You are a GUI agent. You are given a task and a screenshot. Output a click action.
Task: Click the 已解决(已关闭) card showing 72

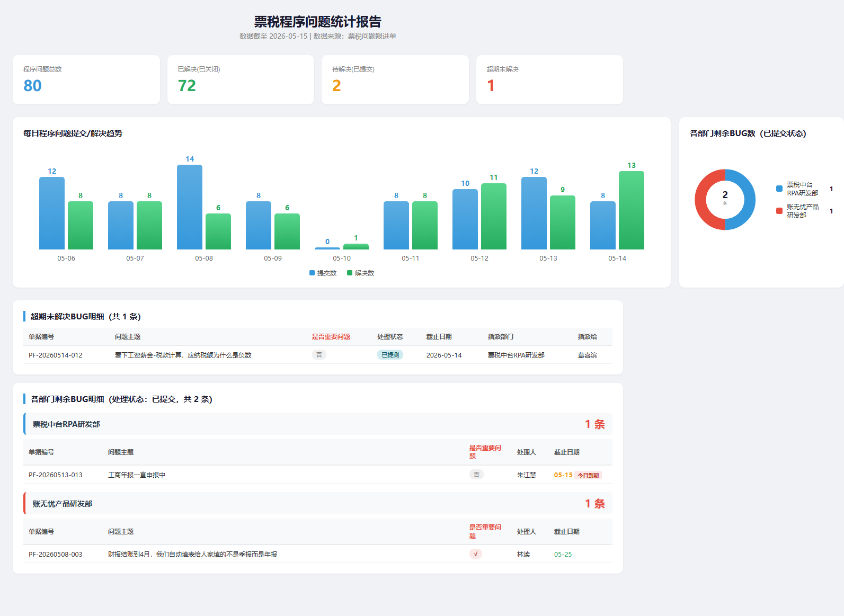point(241,80)
